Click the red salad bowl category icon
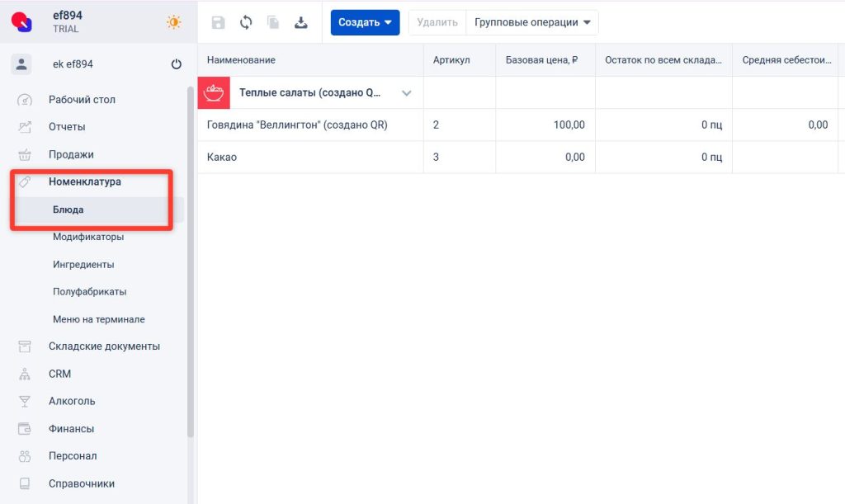 click(214, 93)
